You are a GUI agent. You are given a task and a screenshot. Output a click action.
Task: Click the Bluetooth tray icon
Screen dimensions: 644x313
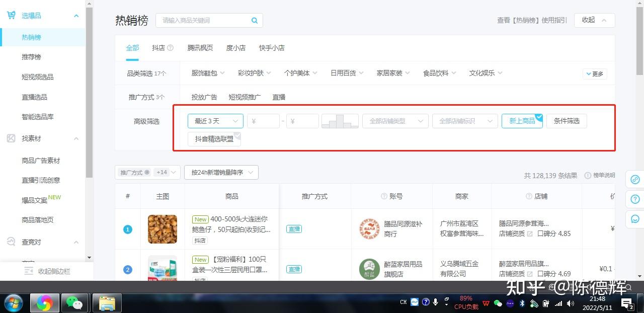click(522, 303)
